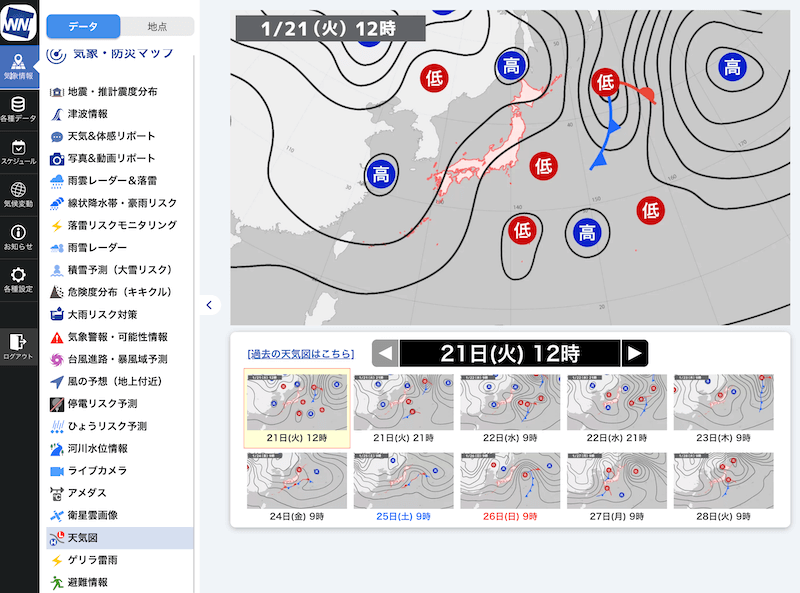The image size is (800, 593).
Task: Open the お知らせ info icon
Action: pyautogui.click(x=18, y=237)
